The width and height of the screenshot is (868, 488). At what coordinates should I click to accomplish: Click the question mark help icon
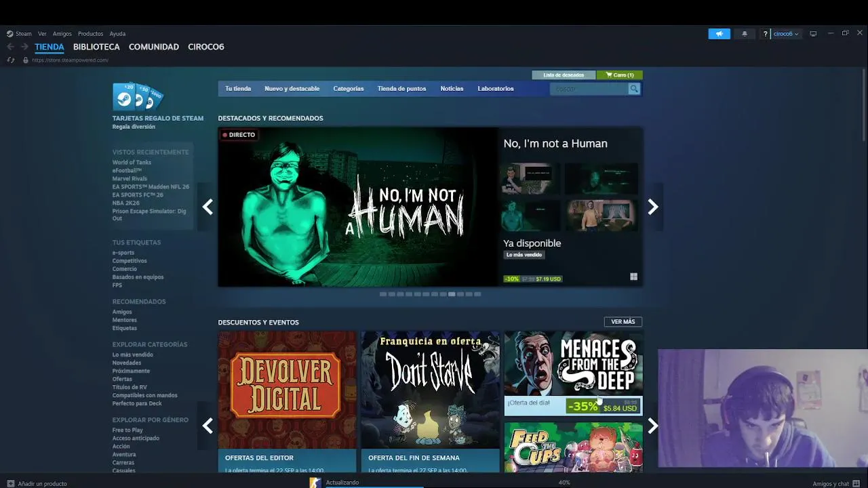[x=766, y=34]
